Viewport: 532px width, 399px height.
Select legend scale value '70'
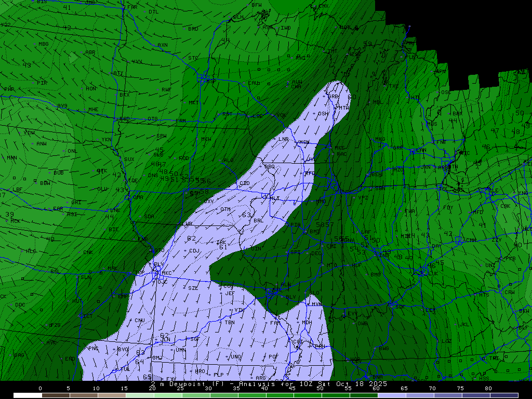point(432,389)
